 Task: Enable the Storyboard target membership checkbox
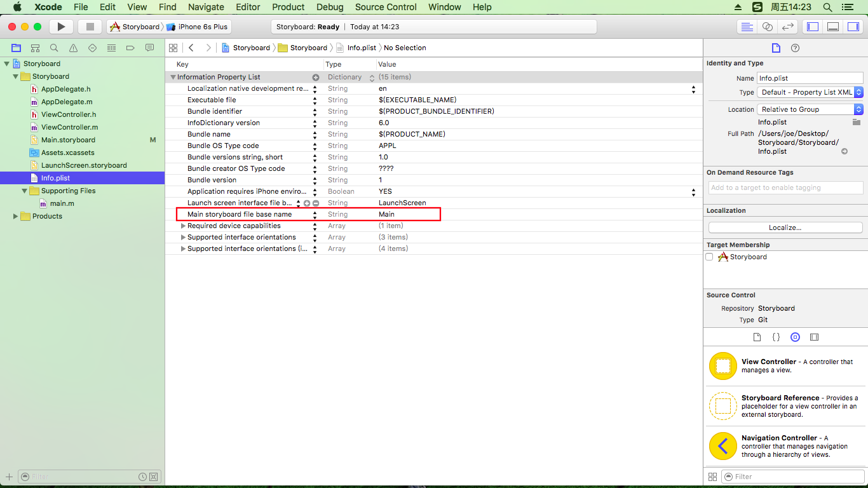point(710,257)
